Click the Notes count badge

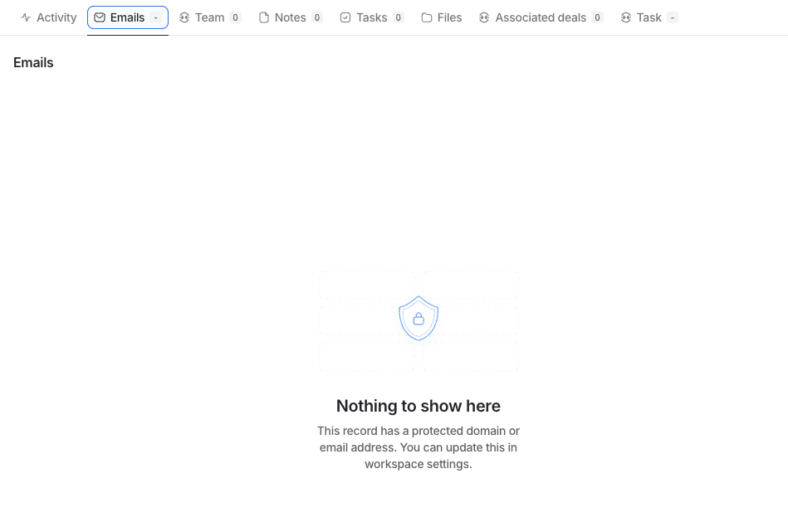[x=317, y=17]
